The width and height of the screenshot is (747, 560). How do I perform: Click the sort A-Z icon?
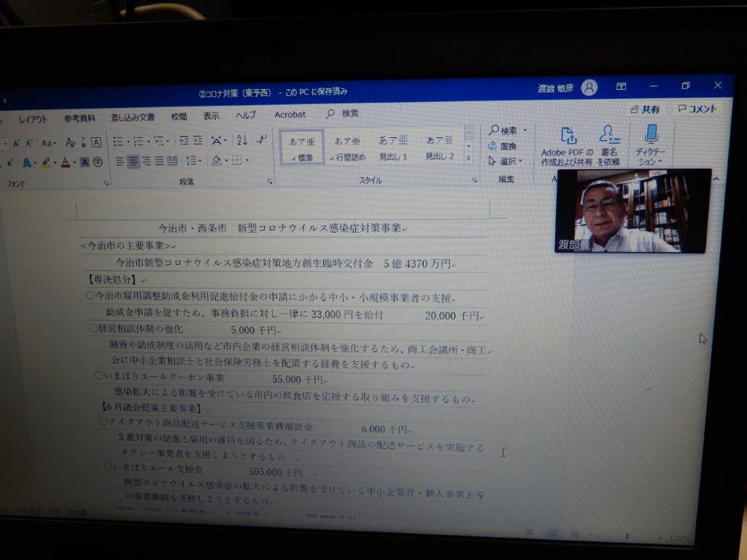tap(242, 140)
